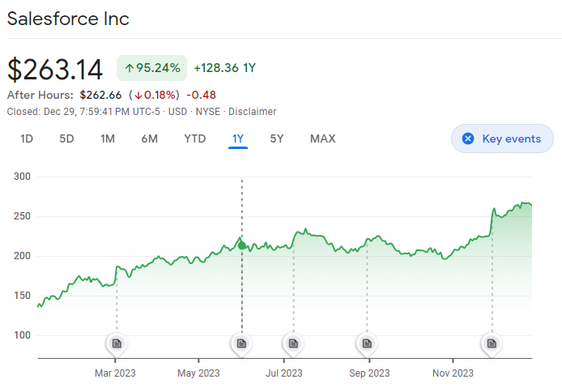The height and width of the screenshot is (392, 562).
Task: Click the 0.18% after hours percentage
Action: point(154,95)
